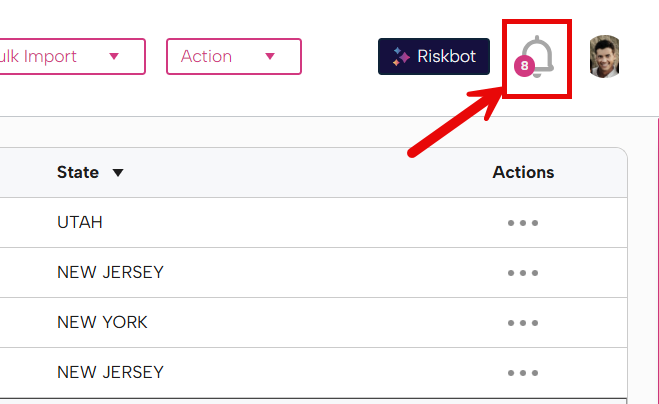
Task: Launch the Riskbot assistant
Action: [x=434, y=57]
